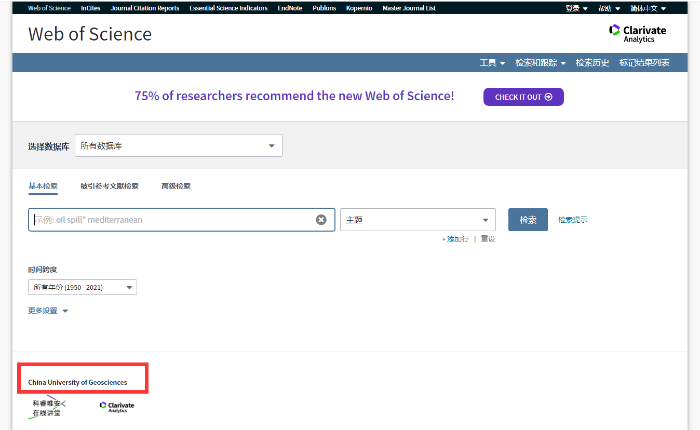The width and height of the screenshot is (700, 430).
Task: Click Web of Science in top navigation
Action: coord(49,8)
